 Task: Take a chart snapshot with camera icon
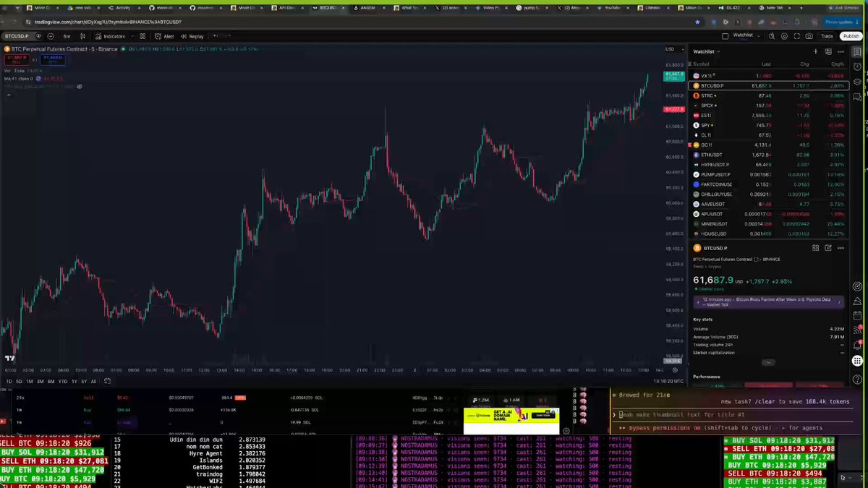[809, 36]
